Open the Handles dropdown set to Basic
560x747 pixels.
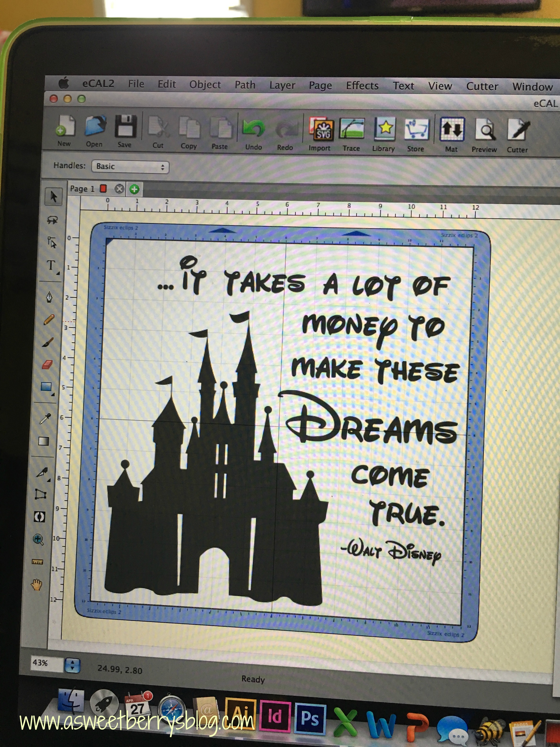[x=130, y=167]
